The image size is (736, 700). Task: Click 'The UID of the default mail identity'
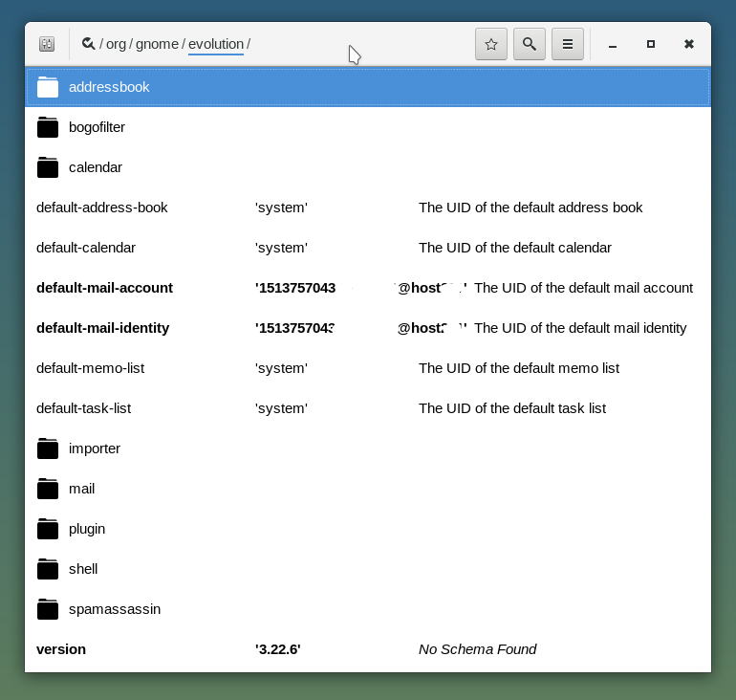click(x=580, y=328)
